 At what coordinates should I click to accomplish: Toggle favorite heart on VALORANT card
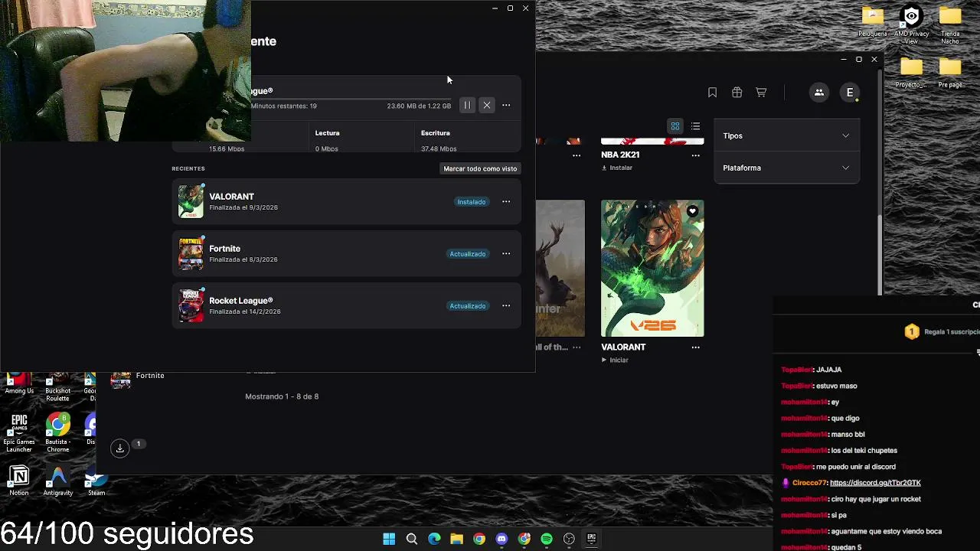pyautogui.click(x=692, y=211)
